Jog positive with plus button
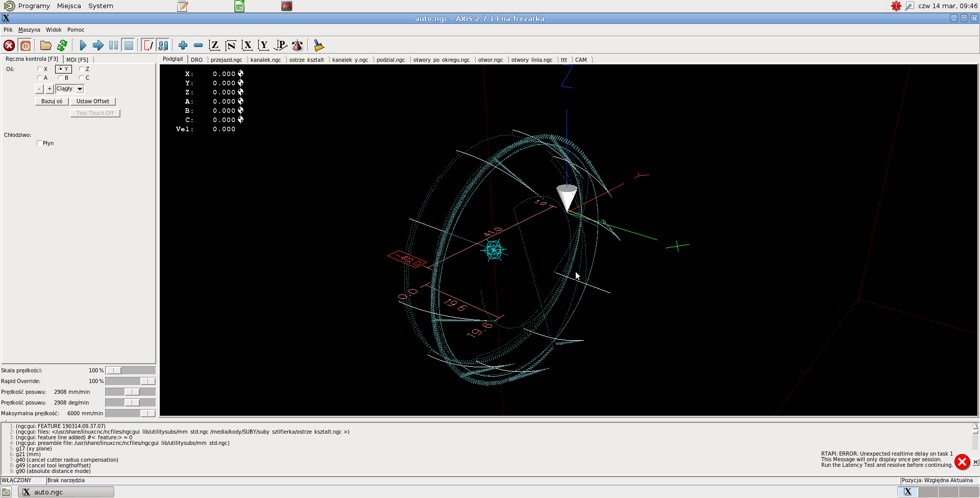The height and width of the screenshot is (498, 980). [x=50, y=89]
